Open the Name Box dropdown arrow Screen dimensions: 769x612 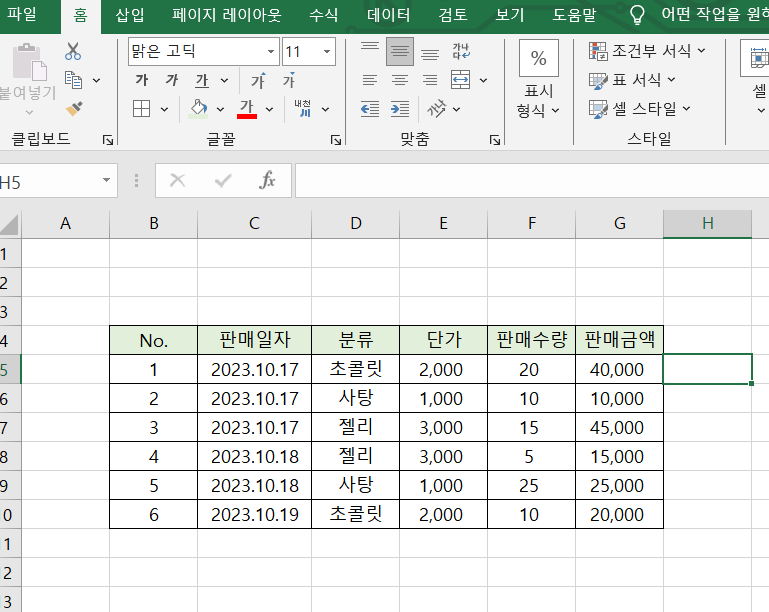(106, 180)
